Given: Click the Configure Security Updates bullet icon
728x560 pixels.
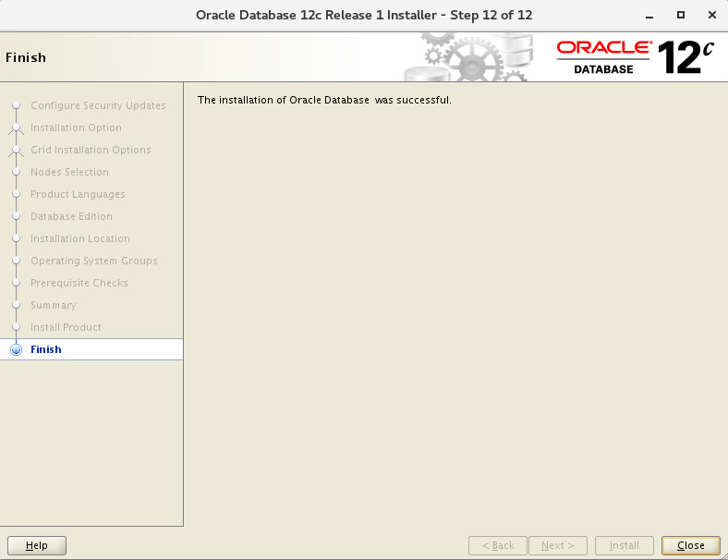Looking at the screenshot, I should pyautogui.click(x=17, y=105).
